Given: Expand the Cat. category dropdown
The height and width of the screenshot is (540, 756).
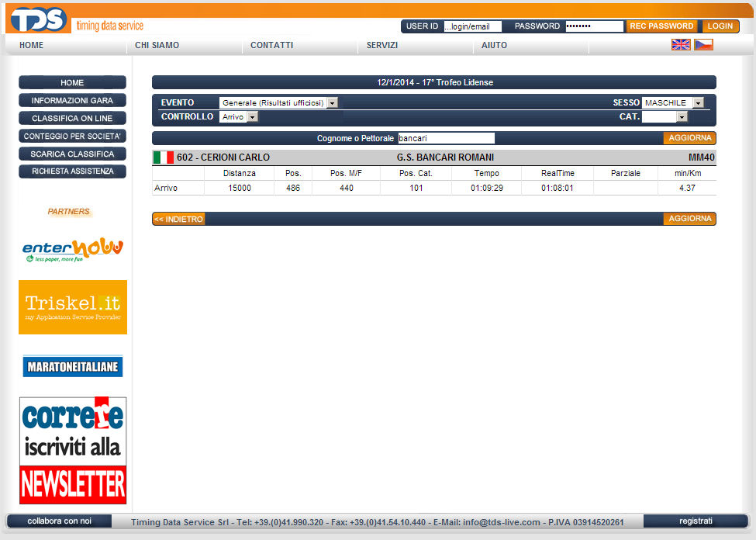Looking at the screenshot, I should (x=665, y=117).
